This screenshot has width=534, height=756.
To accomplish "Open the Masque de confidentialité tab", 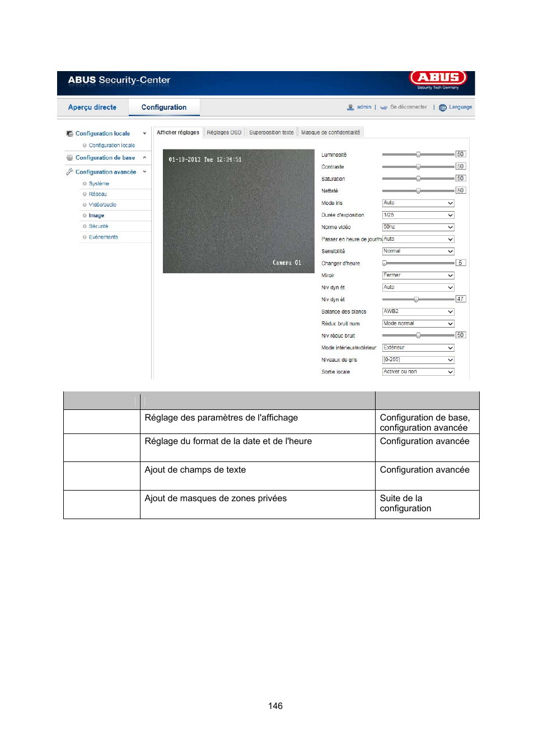I will click(331, 133).
